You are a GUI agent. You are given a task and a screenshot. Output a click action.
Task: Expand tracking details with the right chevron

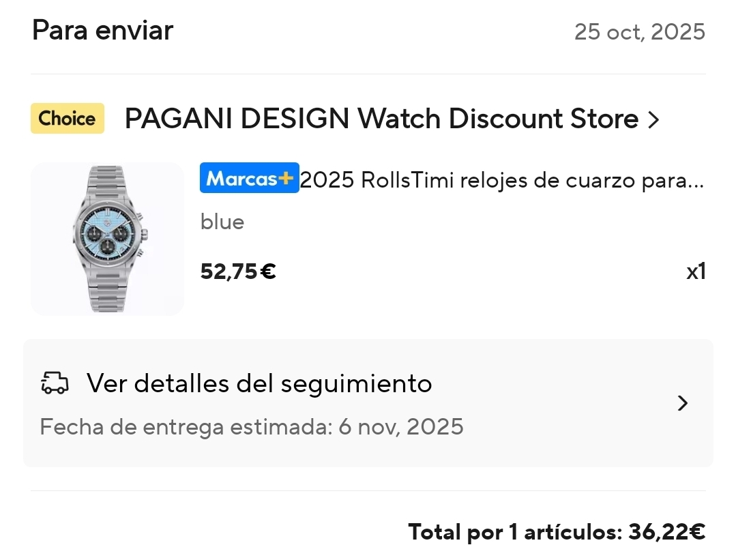tap(683, 402)
